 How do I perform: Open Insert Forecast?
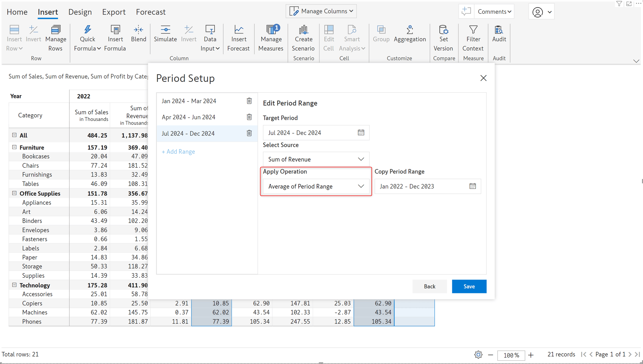[238, 38]
